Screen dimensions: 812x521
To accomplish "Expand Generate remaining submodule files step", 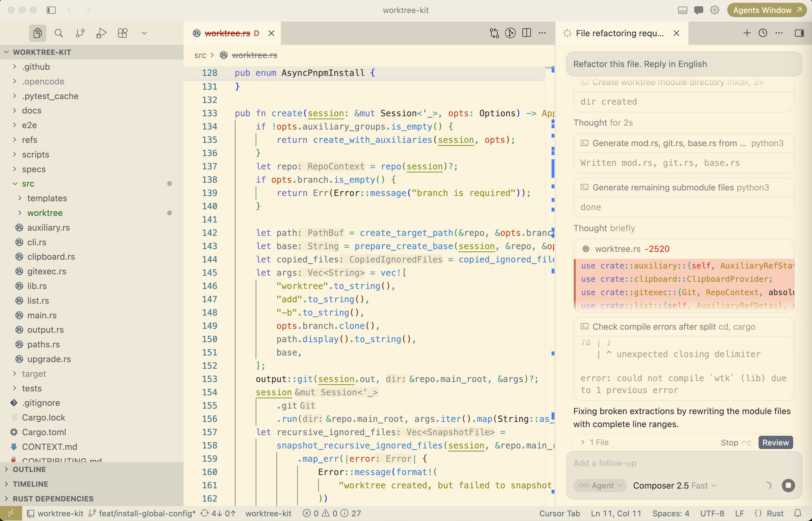I will pos(684,187).
